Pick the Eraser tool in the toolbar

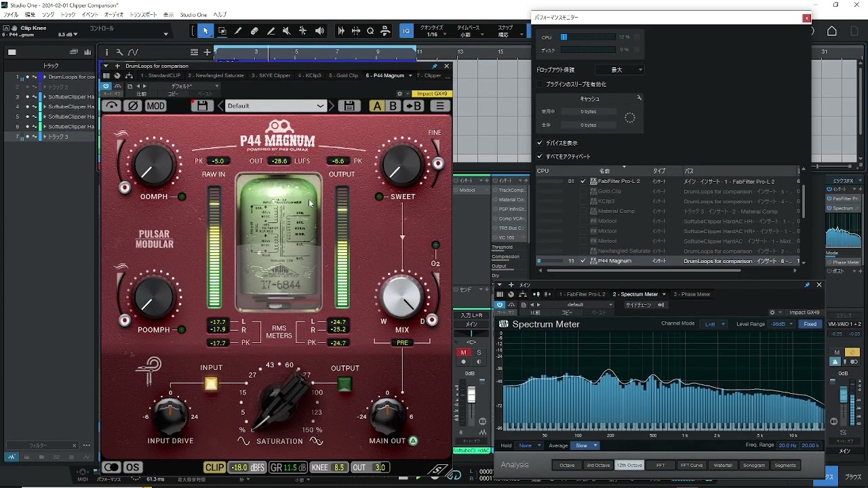click(x=254, y=30)
